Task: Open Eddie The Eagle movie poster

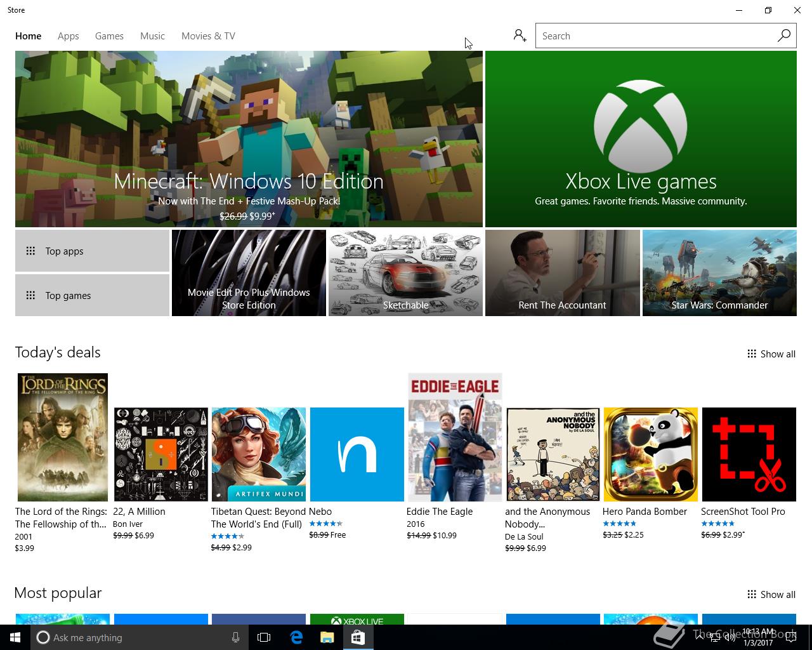Action: coord(455,437)
